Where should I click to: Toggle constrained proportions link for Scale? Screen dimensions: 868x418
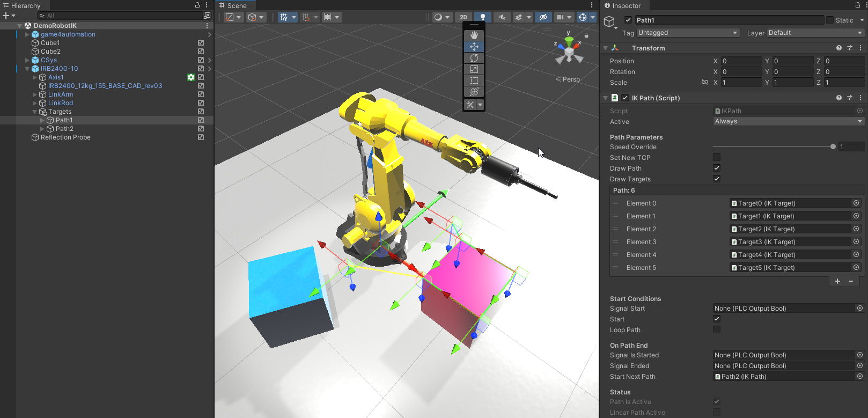tap(705, 83)
